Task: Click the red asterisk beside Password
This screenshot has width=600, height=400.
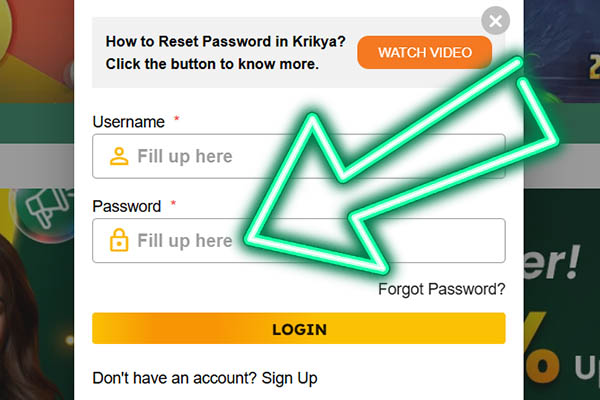Action: coord(173,205)
